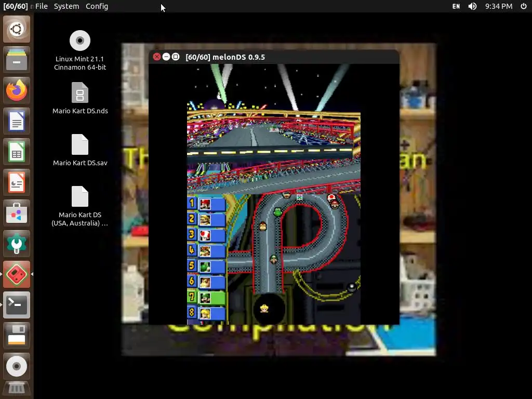Click the optical disc icon in the dock
The height and width of the screenshot is (399, 532).
pos(17,366)
